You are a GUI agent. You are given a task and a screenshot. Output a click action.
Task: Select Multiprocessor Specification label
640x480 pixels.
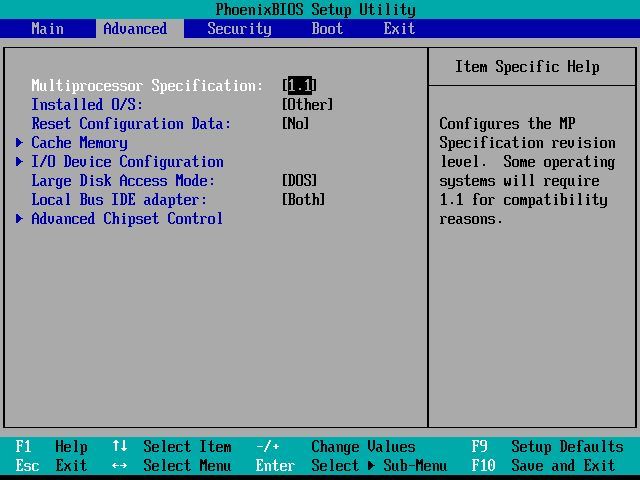(x=147, y=86)
